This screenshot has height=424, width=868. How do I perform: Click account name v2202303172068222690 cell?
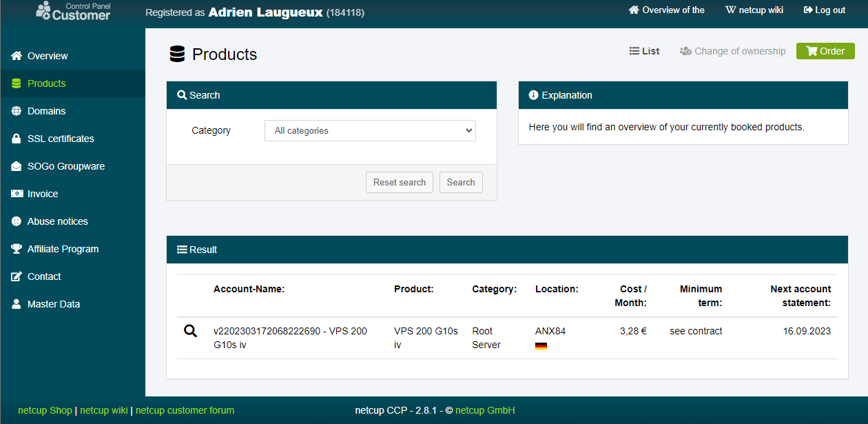[290, 338]
